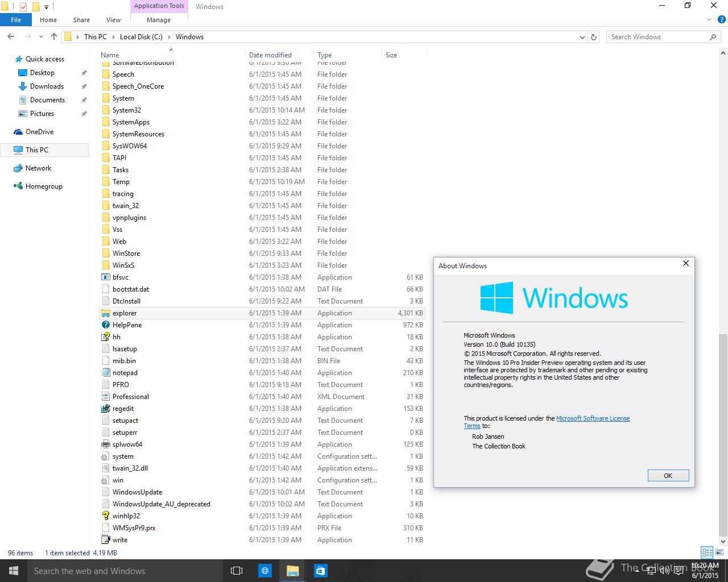
Task: Open Desktop in the navigation pane
Action: coord(42,73)
